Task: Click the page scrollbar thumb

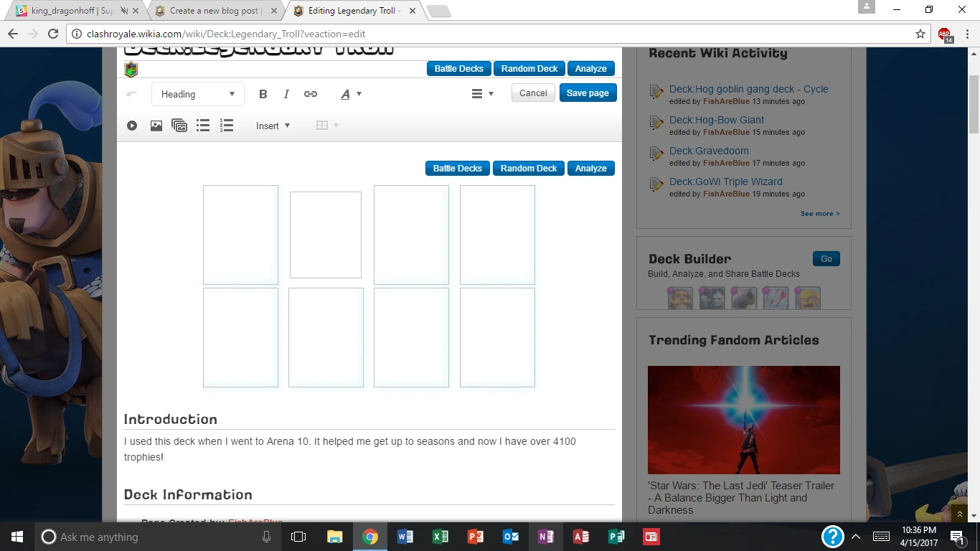Action: pos(974,104)
